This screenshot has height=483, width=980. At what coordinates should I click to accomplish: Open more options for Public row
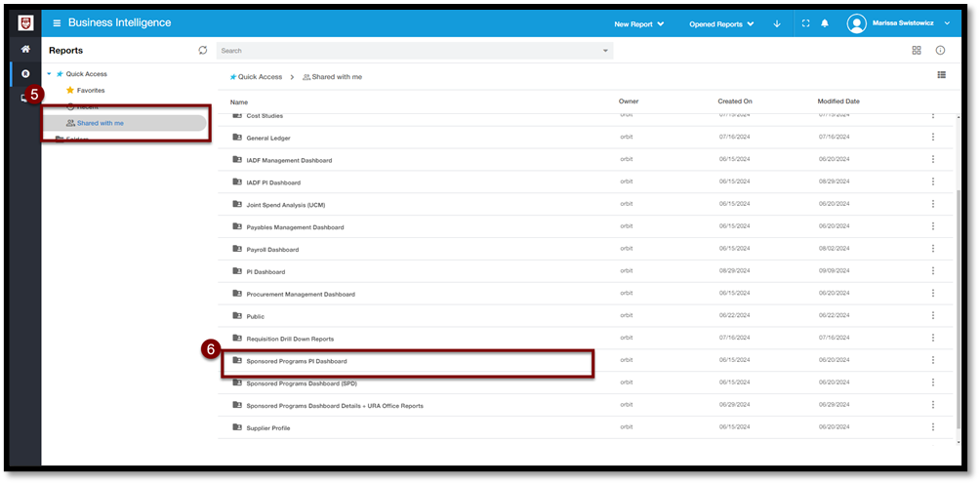(x=933, y=315)
